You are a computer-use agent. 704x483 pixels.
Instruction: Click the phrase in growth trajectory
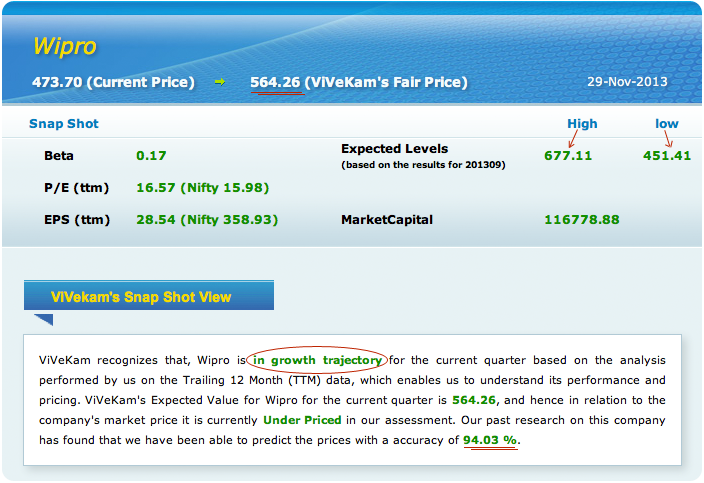click(317, 360)
